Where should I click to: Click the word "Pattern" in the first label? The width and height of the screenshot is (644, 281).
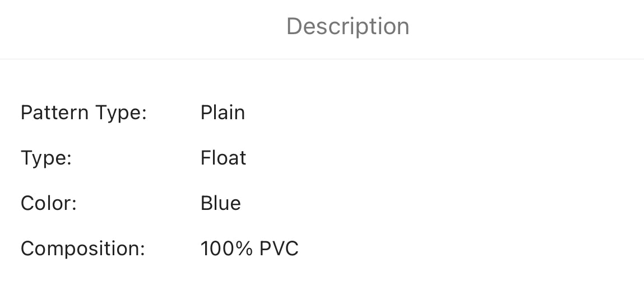54,113
